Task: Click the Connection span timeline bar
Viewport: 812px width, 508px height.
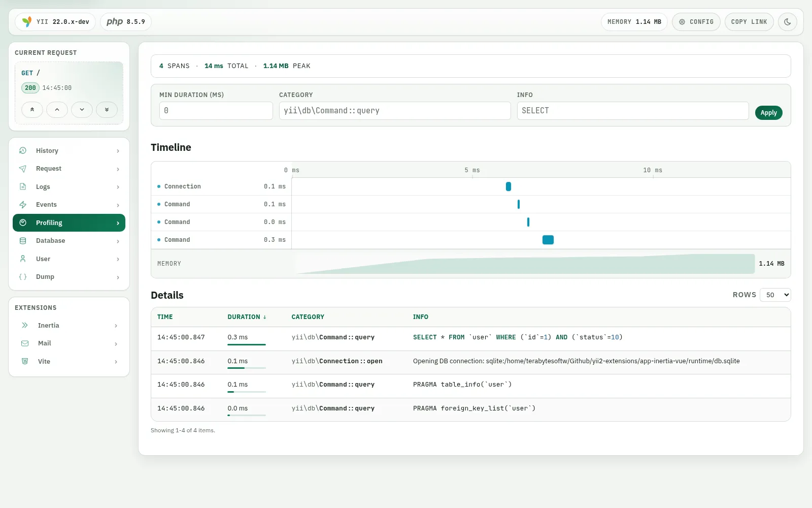Action: [509, 186]
